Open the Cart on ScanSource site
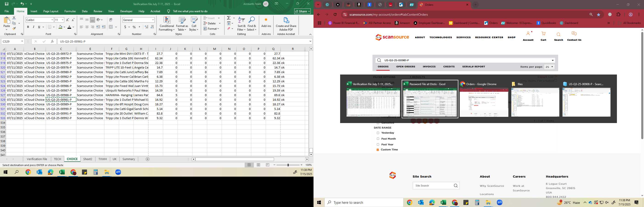The image size is (644, 207). point(543,36)
